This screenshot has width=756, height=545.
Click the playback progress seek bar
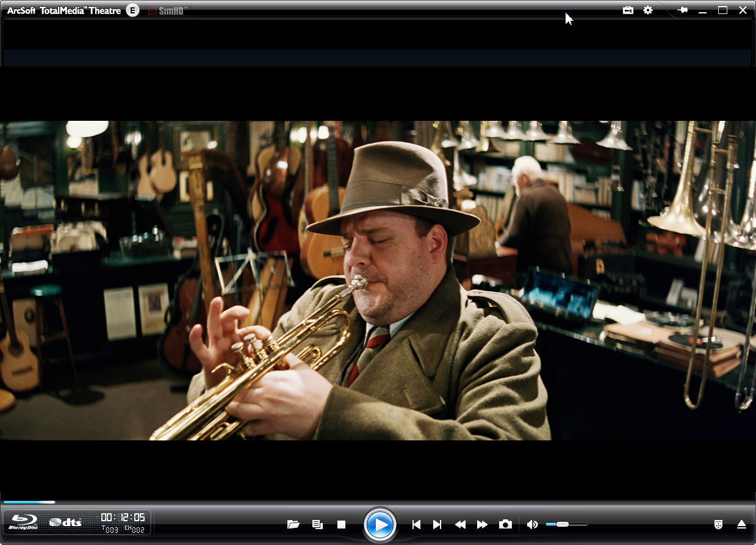(378, 502)
